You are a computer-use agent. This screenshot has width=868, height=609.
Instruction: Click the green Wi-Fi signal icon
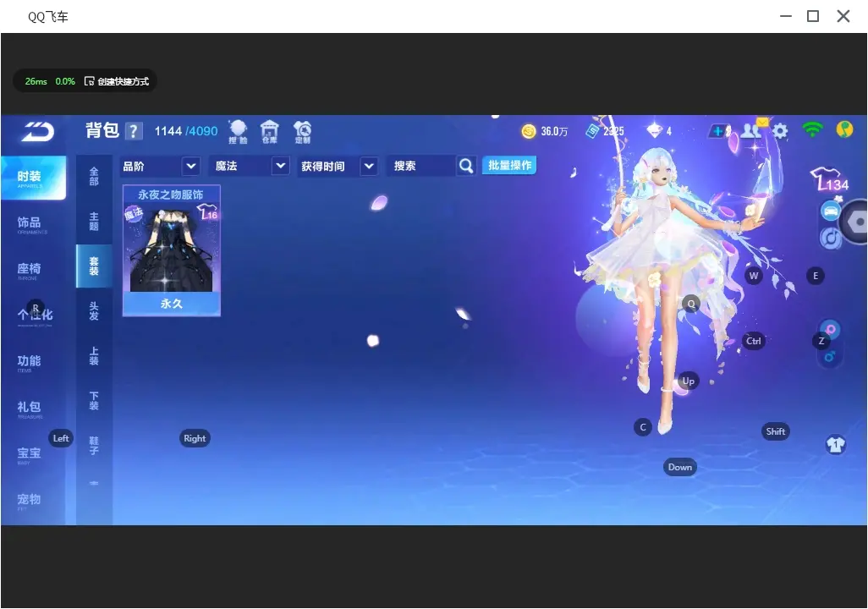(x=813, y=130)
